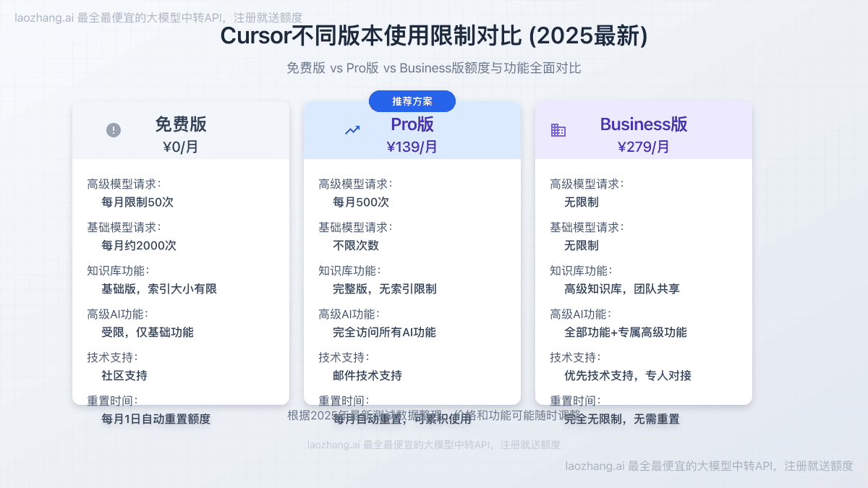
Task: Click 每月500次 in the Pro plan
Action: [x=361, y=202]
